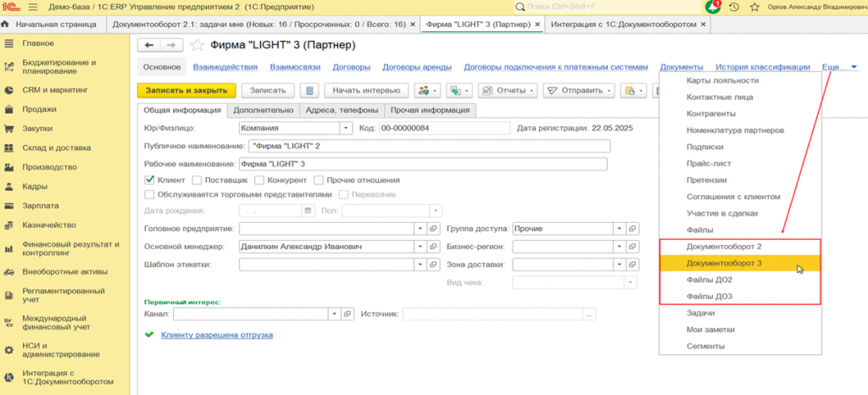Toggle the Поставщик checkbox
The width and height of the screenshot is (868, 395).
197,180
